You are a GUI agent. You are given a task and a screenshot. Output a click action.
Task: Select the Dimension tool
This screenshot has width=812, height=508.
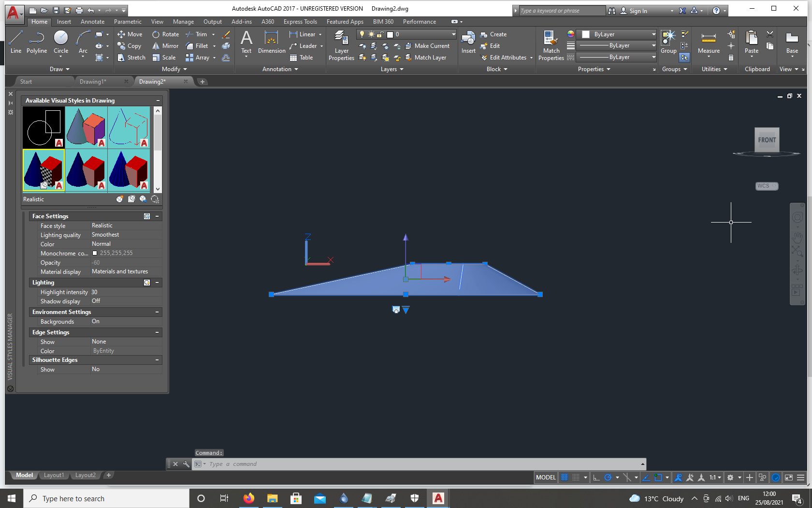click(x=271, y=44)
